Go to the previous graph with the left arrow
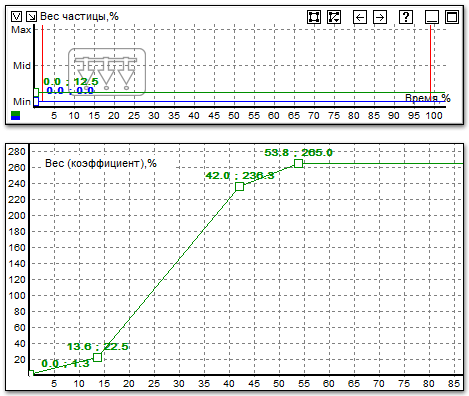469x396 pixels. point(360,17)
